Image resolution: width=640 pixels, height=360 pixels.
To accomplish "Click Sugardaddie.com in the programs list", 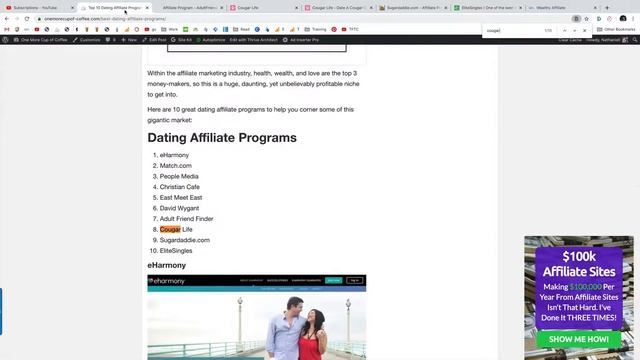I will pyautogui.click(x=184, y=240).
